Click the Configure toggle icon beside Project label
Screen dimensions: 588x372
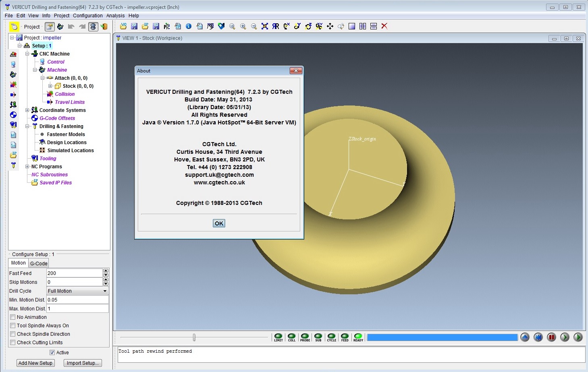click(50, 27)
